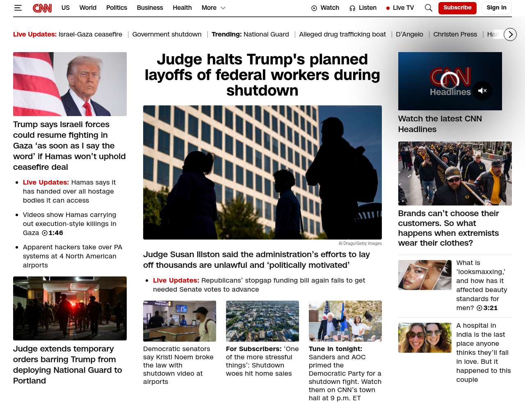Click the Listen headphones icon
Image resolution: width=525 pixels, height=420 pixels.
point(352,8)
